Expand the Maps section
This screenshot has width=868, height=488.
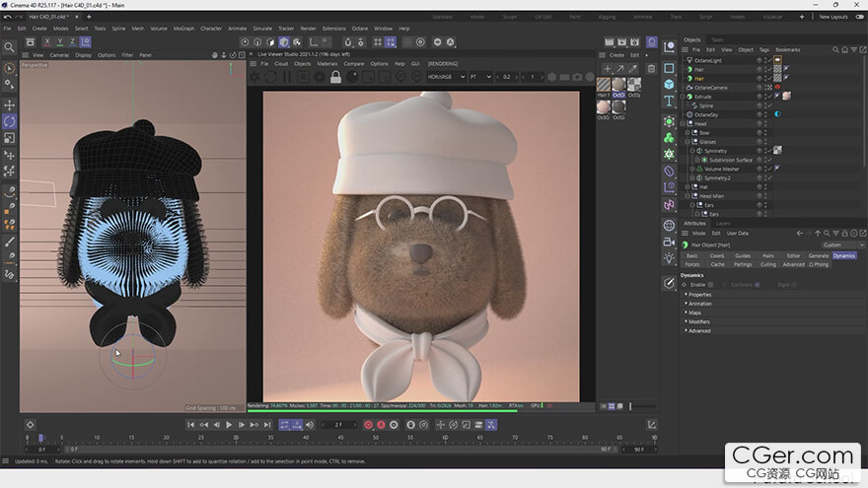coord(693,314)
